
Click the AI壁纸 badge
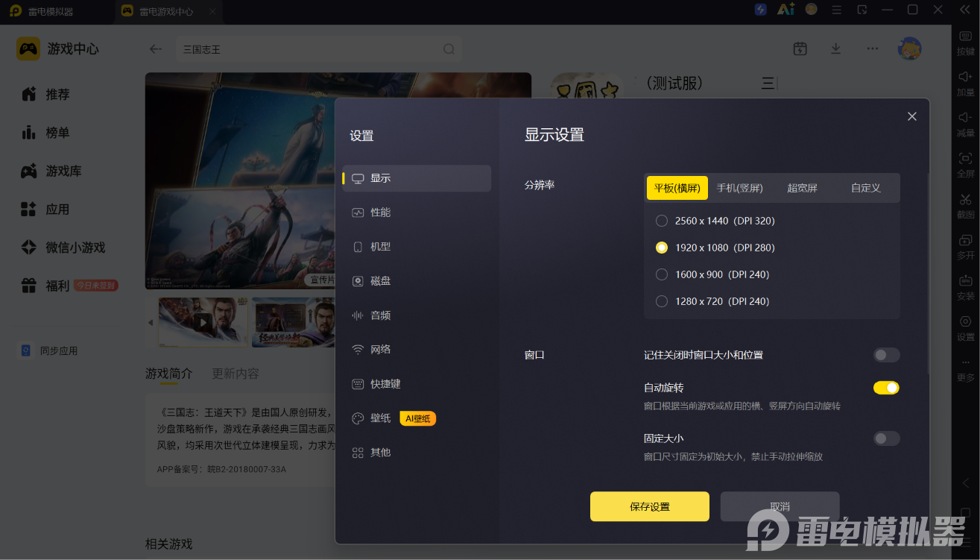pyautogui.click(x=418, y=418)
